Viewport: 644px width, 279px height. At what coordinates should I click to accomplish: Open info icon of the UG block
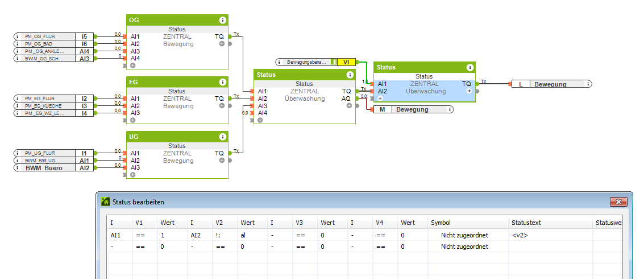[223, 137]
